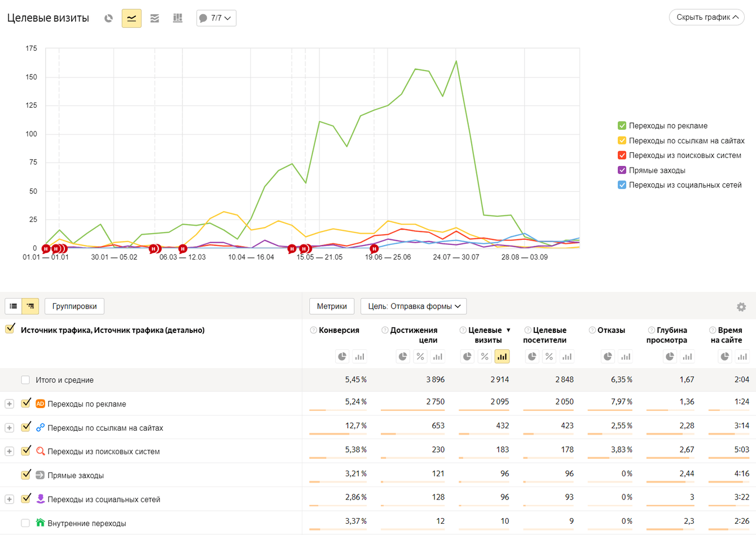
Task: Click pie icon under Конверсия column
Action: pos(342,356)
